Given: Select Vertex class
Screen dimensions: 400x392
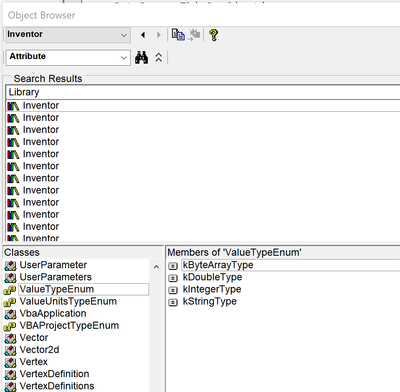Looking at the screenshot, I should [x=33, y=362].
